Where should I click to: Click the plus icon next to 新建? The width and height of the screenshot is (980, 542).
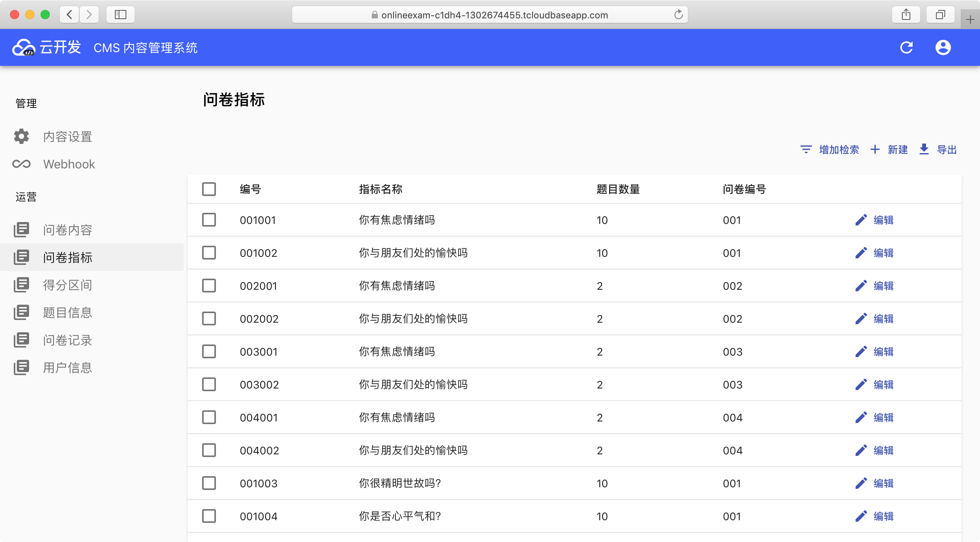point(875,149)
